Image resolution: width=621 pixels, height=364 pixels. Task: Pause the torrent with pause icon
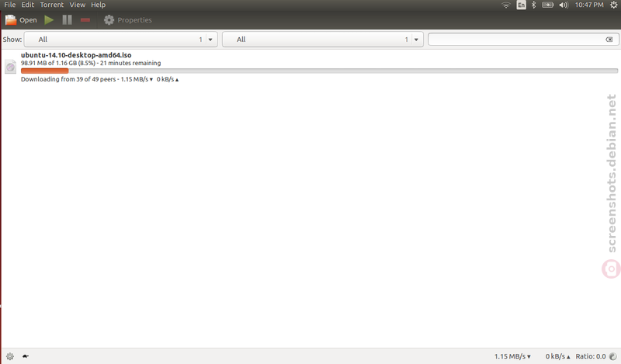pos(68,20)
